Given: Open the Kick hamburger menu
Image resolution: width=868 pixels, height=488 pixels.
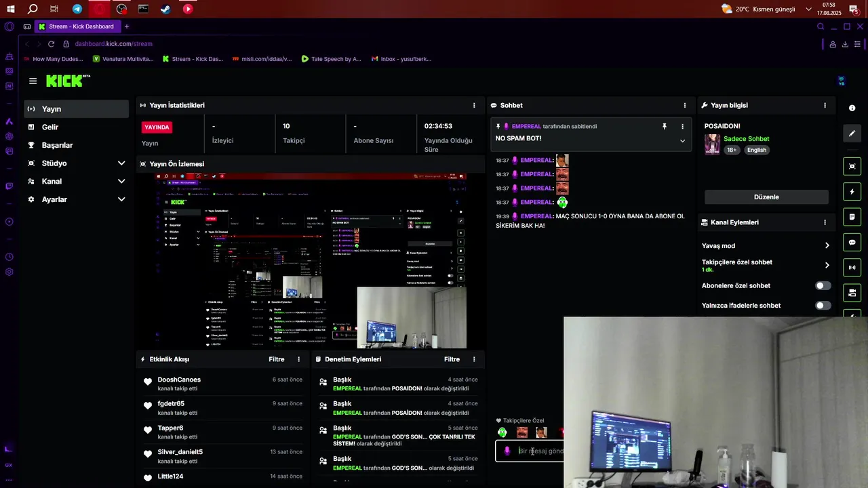Looking at the screenshot, I should point(33,81).
